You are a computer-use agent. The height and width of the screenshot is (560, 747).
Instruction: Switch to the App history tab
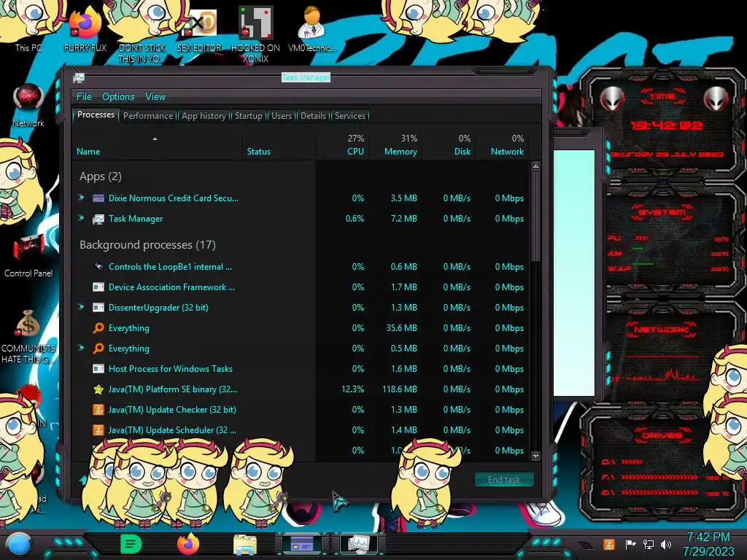pyautogui.click(x=204, y=116)
